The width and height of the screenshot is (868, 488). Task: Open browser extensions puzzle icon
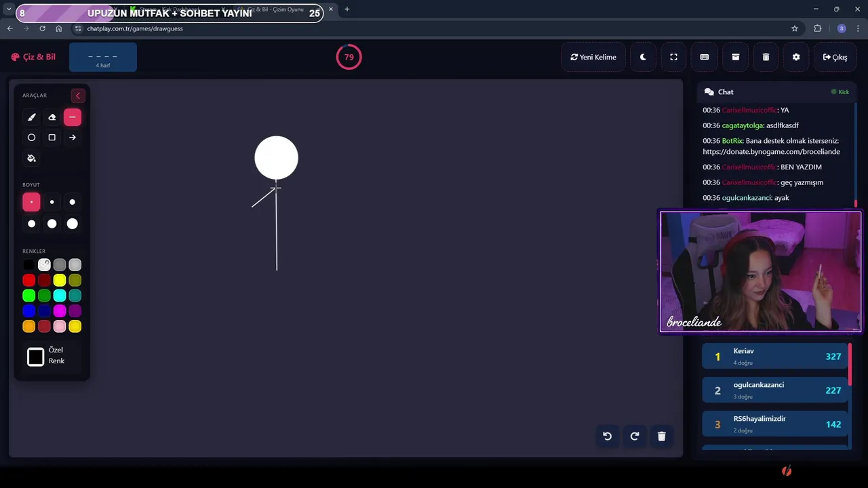[817, 28]
